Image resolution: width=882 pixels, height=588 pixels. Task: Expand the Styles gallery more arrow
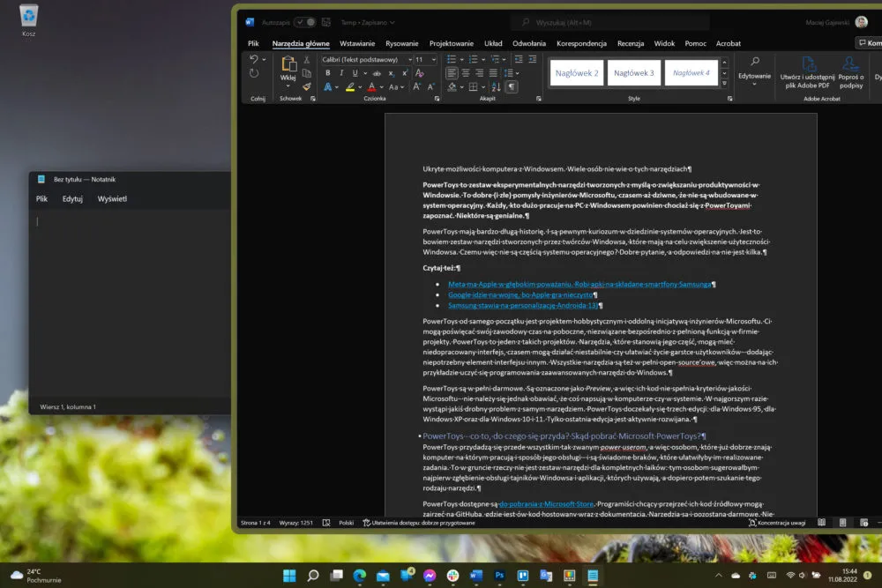pos(724,83)
